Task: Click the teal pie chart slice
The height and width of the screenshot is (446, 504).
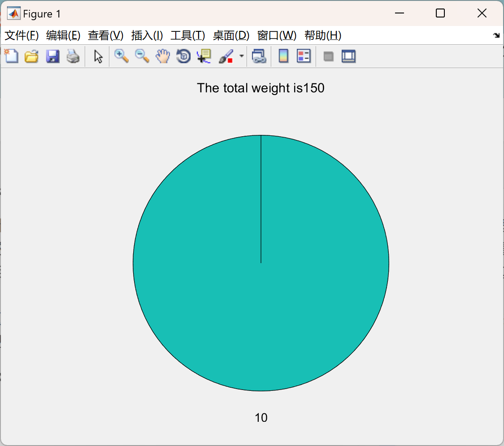Action: [x=261, y=263]
